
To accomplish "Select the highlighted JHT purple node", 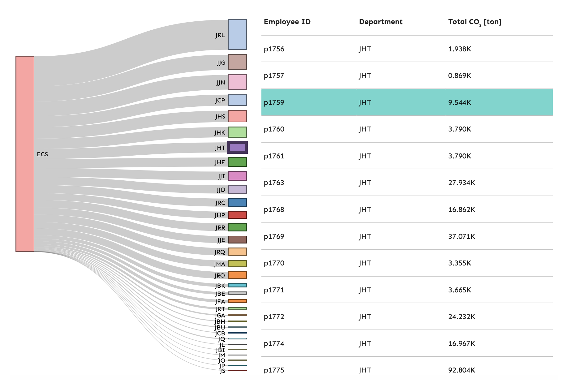I will pos(237,147).
